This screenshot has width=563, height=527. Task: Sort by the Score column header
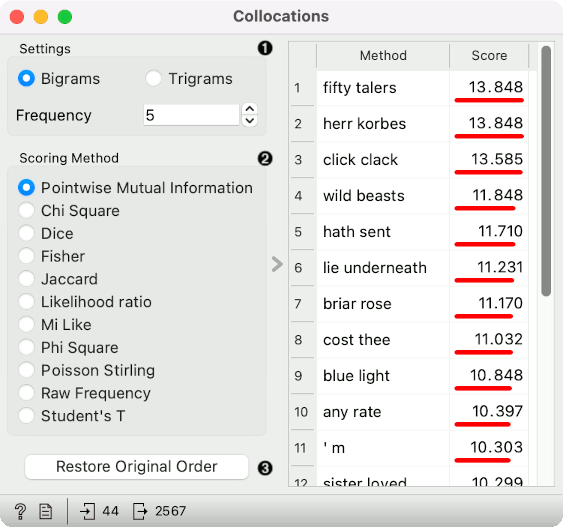(x=489, y=56)
